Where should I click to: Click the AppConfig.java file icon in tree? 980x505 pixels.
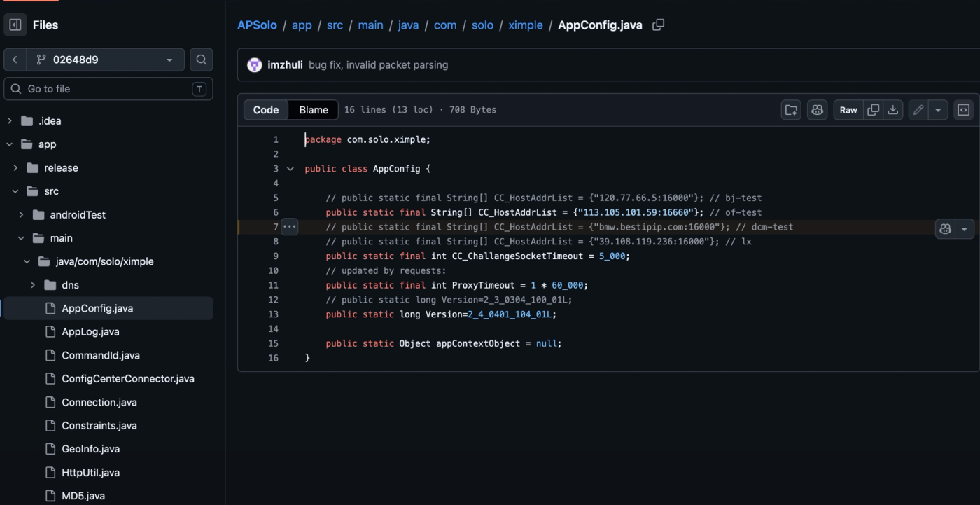click(x=50, y=309)
